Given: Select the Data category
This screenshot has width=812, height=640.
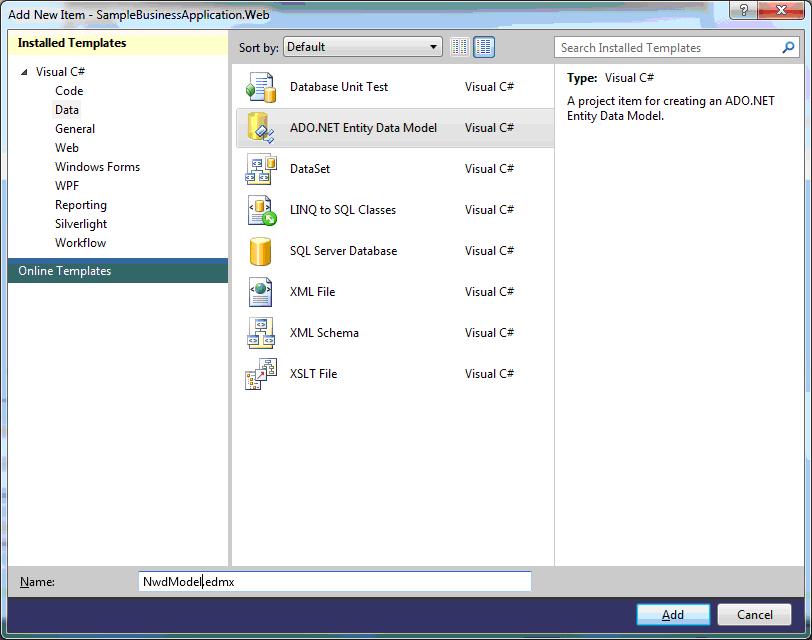Looking at the screenshot, I should pyautogui.click(x=67, y=110).
